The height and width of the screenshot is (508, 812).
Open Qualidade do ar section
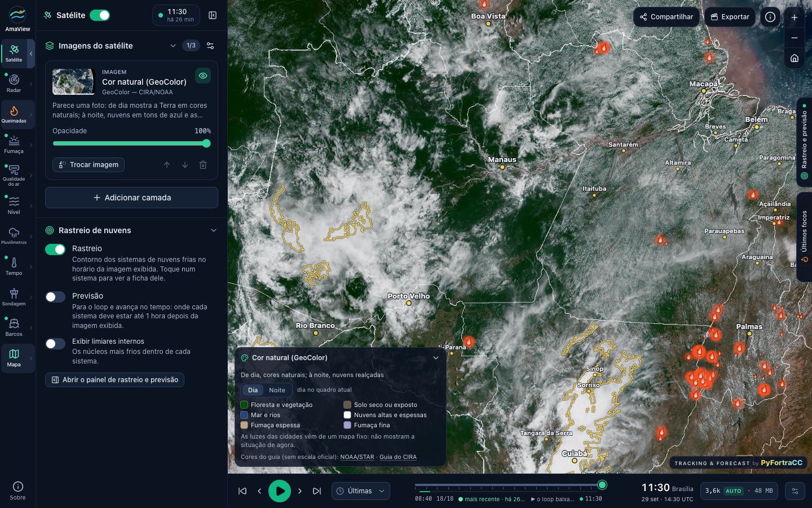pos(14,175)
